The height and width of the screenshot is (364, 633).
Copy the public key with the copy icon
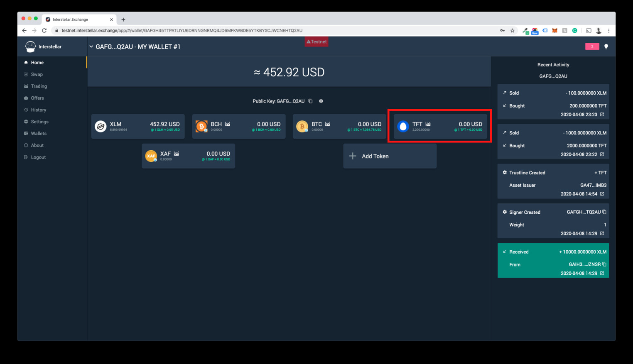310,101
